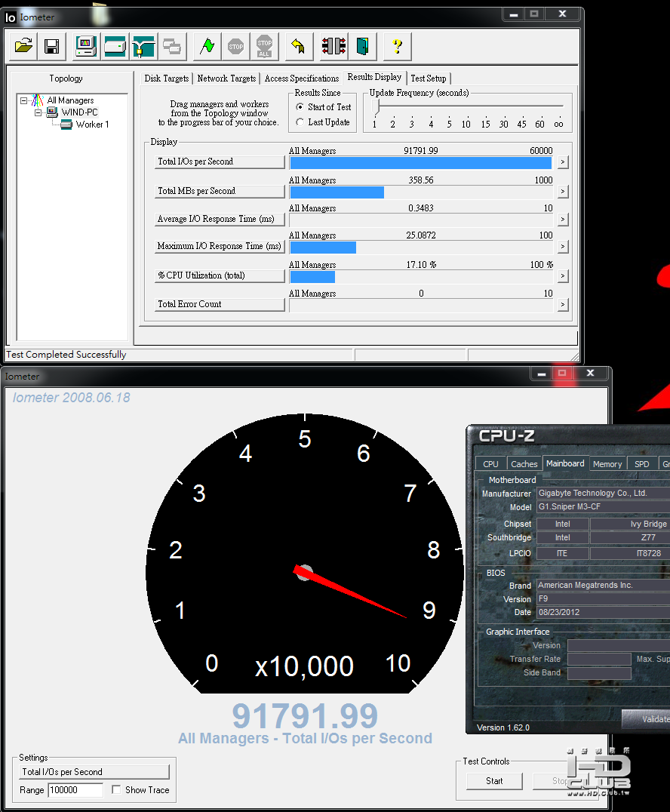Viewport: 670px width, 812px height.
Task: Start new disk worker icon
Action: coord(115,46)
